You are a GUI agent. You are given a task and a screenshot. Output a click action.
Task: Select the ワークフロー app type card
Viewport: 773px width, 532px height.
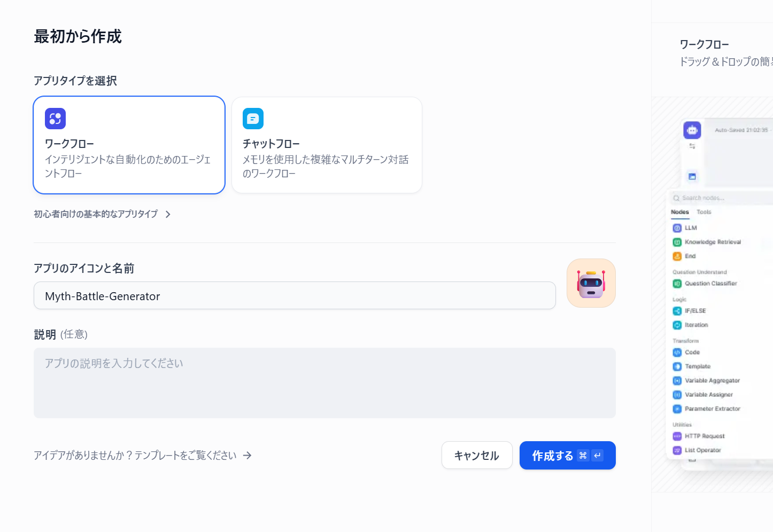[x=129, y=145]
